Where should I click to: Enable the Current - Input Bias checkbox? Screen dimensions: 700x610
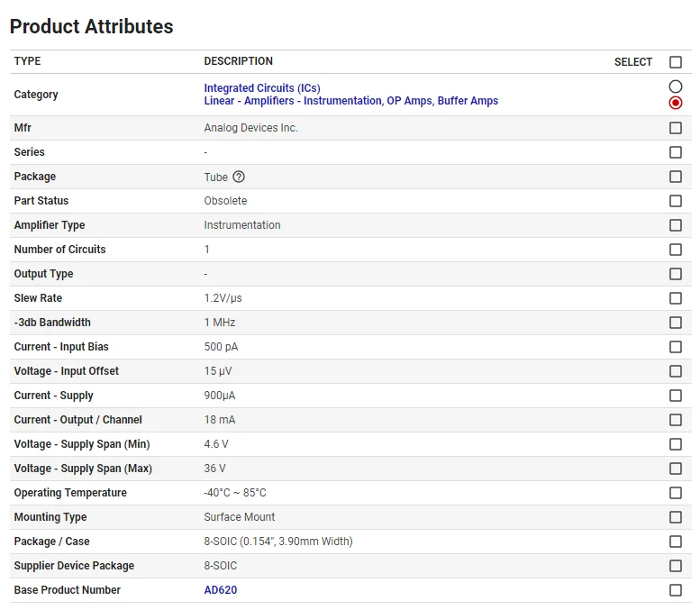[676, 347]
